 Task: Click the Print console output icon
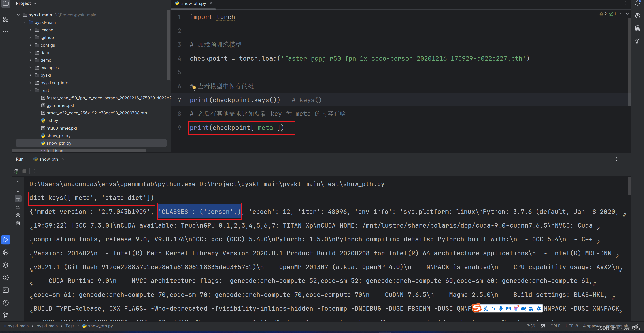pyautogui.click(x=18, y=215)
